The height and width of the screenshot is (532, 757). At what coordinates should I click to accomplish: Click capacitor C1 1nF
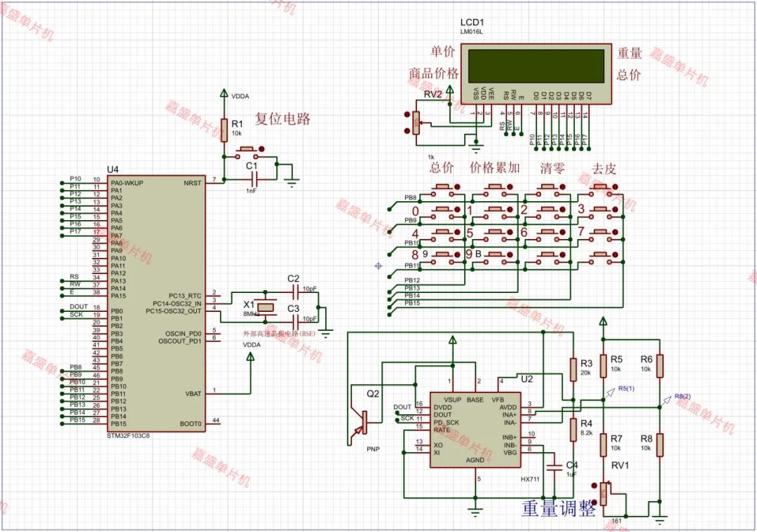point(252,179)
